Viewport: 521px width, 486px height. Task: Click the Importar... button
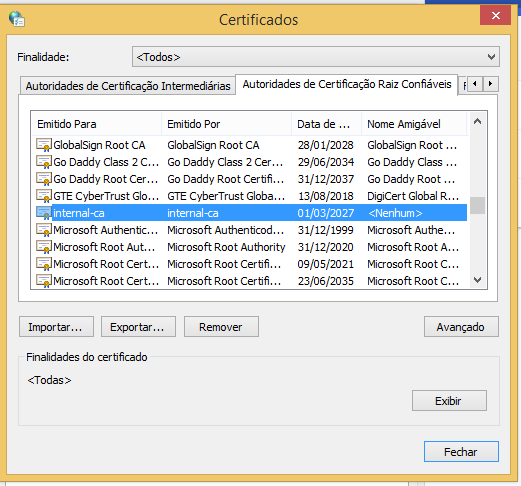tap(56, 327)
